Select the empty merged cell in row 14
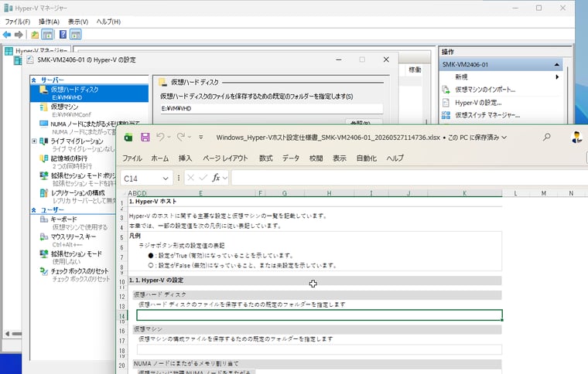The image size is (588, 374). pos(320,315)
